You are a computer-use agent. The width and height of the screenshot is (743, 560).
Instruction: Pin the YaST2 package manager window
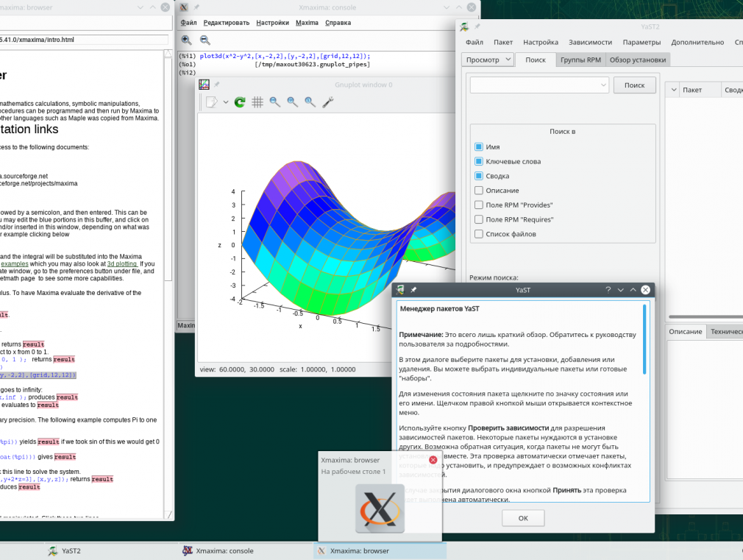477,26
